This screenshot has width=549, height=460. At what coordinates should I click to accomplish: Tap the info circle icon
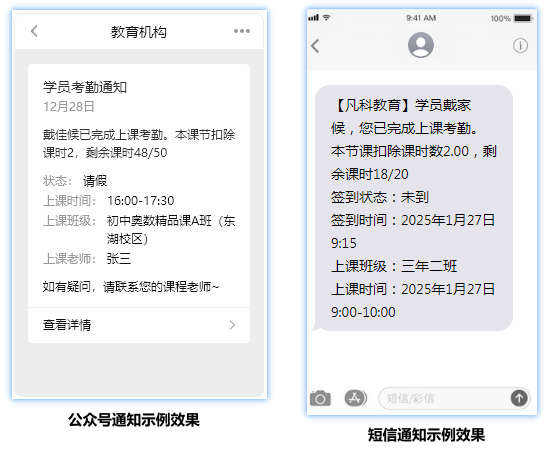520,46
